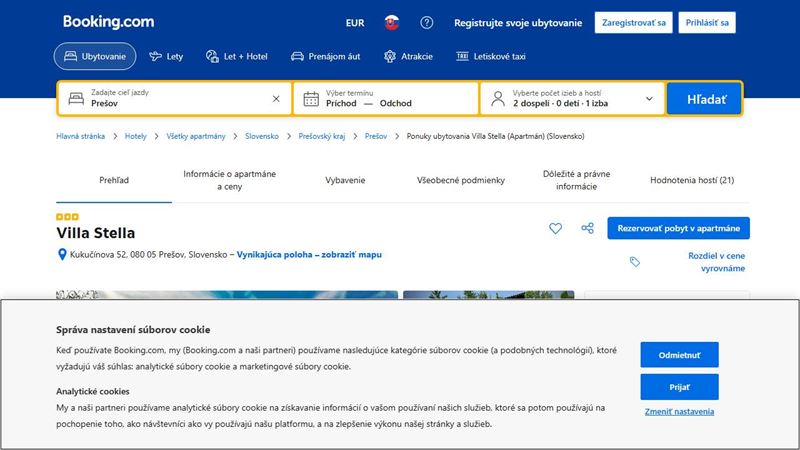Open Zmeniť nastavenia cookie link
800x450 pixels.
point(680,412)
